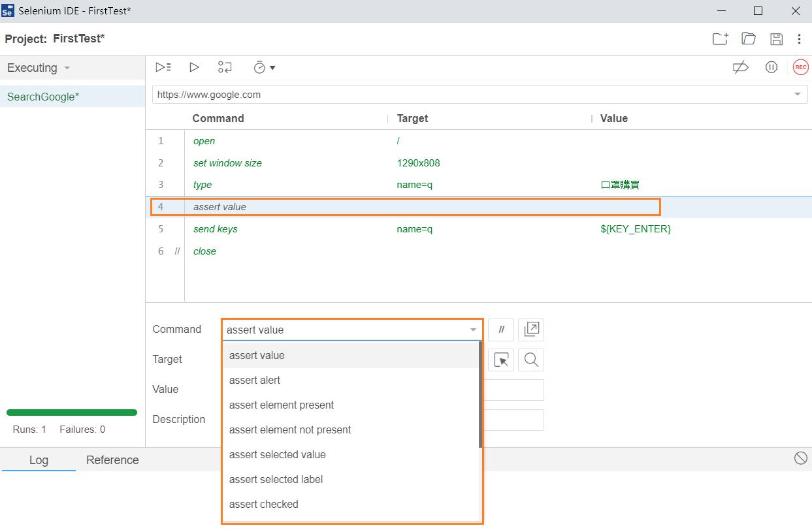The image size is (812, 530).
Task: Switch to the Log tab
Action: tap(39, 460)
